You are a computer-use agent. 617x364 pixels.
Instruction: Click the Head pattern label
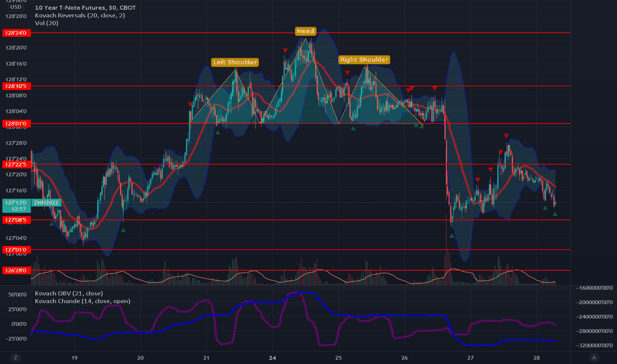pyautogui.click(x=305, y=31)
